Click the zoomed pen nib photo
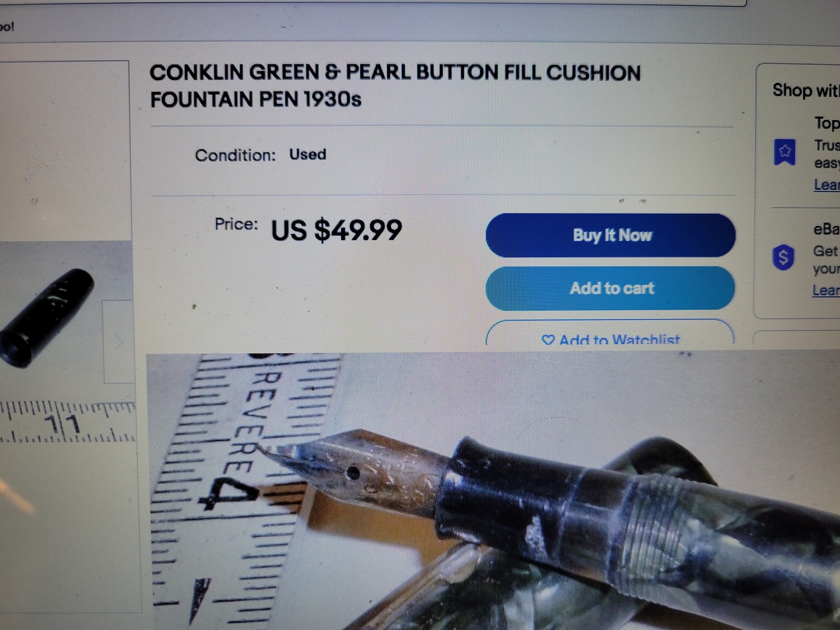840x630 pixels. click(493, 491)
